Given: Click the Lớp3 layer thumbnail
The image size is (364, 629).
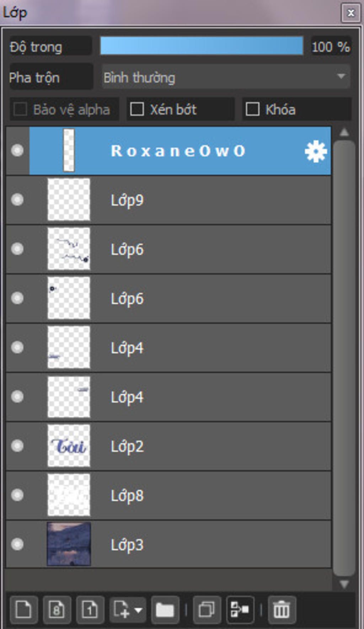Looking at the screenshot, I should click(x=69, y=544).
